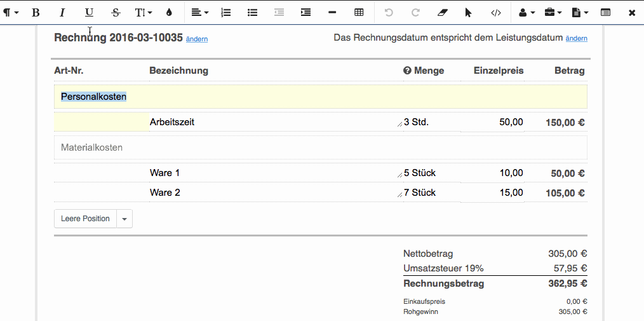This screenshot has height=321, width=644.
Task: Click the Art-Nr. cell of Arbeitszeit row
Action: pyautogui.click(x=102, y=122)
